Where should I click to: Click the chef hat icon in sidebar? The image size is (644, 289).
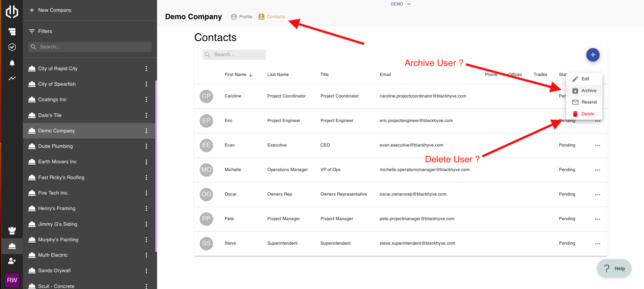click(x=12, y=231)
